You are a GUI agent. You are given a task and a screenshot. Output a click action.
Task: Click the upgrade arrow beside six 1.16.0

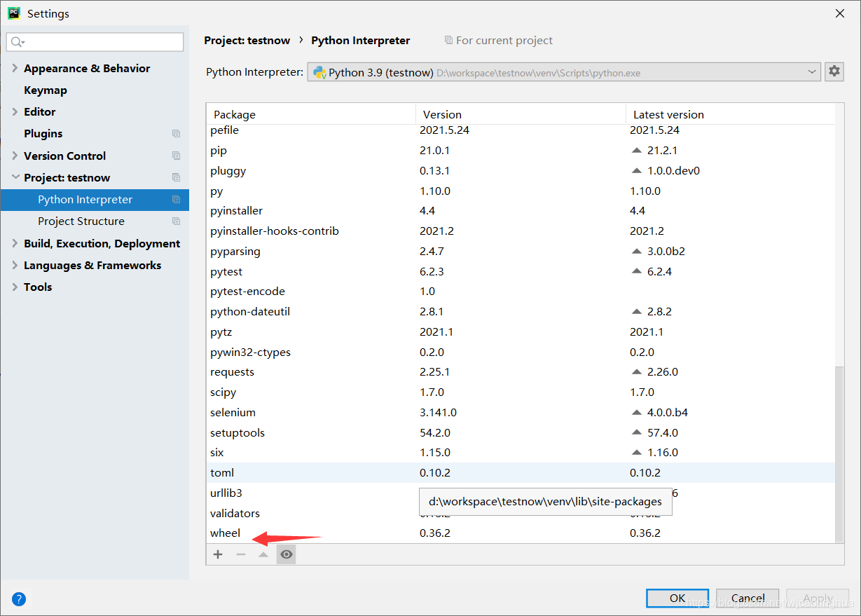pyautogui.click(x=636, y=453)
